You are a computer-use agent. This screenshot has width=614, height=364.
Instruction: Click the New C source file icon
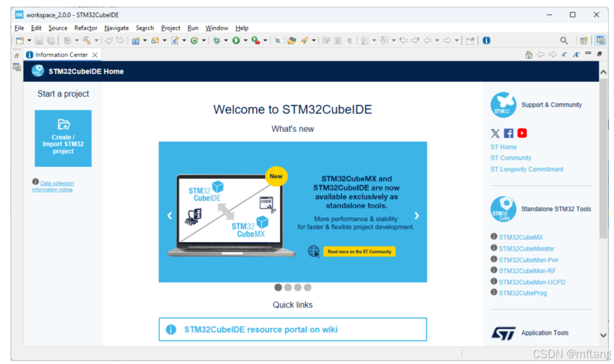(x=175, y=41)
